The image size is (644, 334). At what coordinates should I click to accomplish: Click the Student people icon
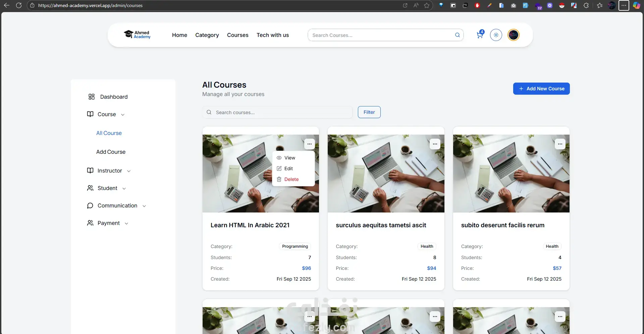point(90,188)
